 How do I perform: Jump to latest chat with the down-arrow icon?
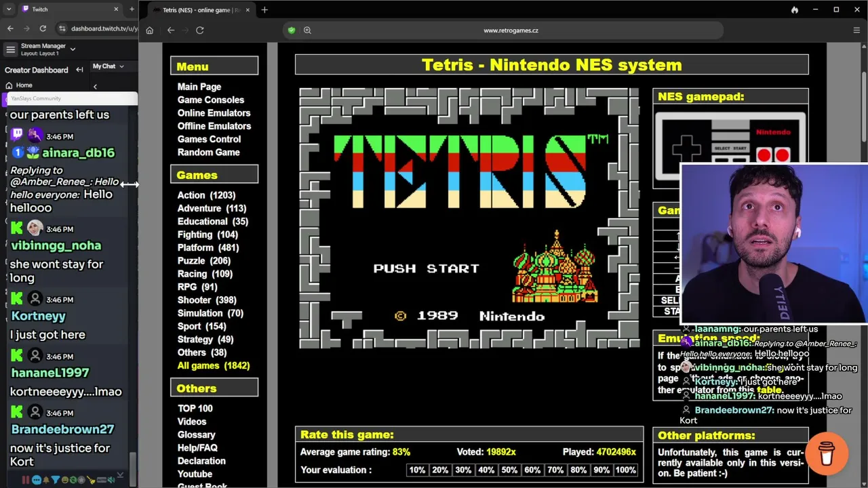coord(121,476)
